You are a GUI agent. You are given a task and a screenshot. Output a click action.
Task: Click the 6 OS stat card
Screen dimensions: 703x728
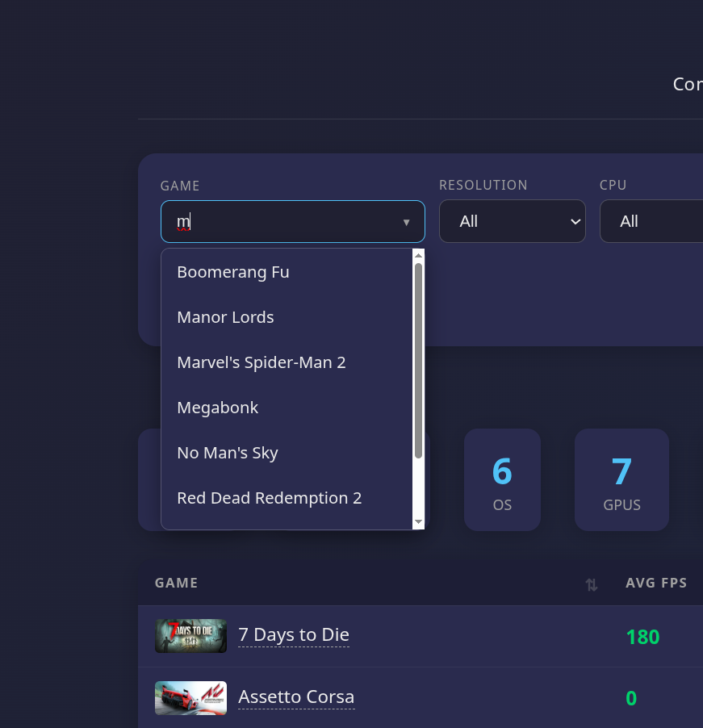point(502,479)
